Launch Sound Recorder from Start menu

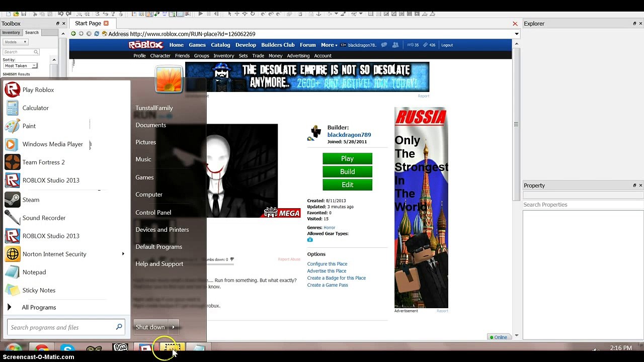tap(13, 218)
